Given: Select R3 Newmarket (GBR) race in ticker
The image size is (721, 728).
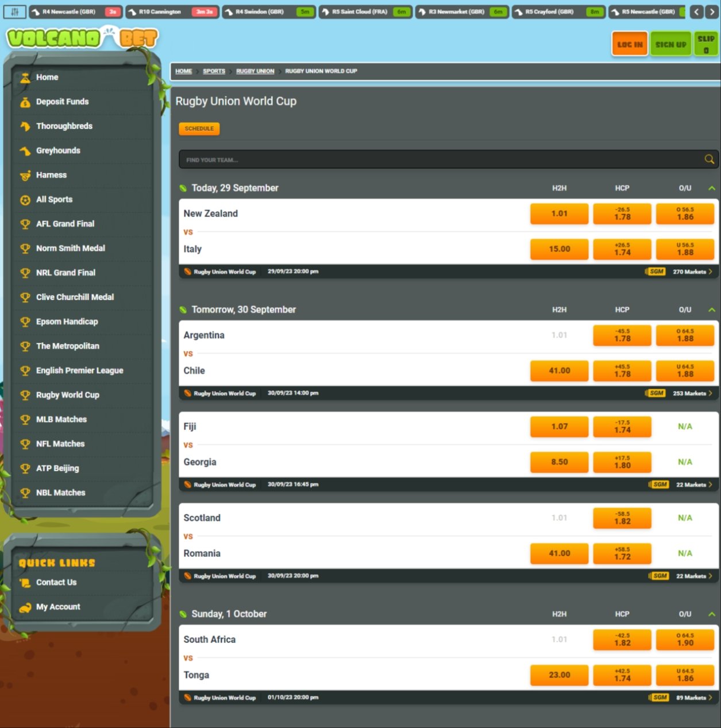Looking at the screenshot, I should tap(462, 11).
